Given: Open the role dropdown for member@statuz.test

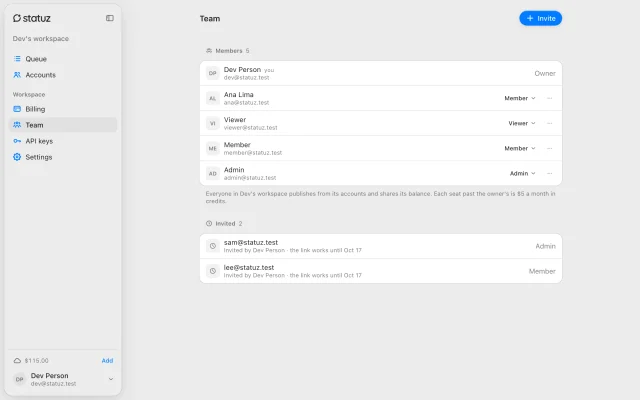Looking at the screenshot, I should click(520, 148).
